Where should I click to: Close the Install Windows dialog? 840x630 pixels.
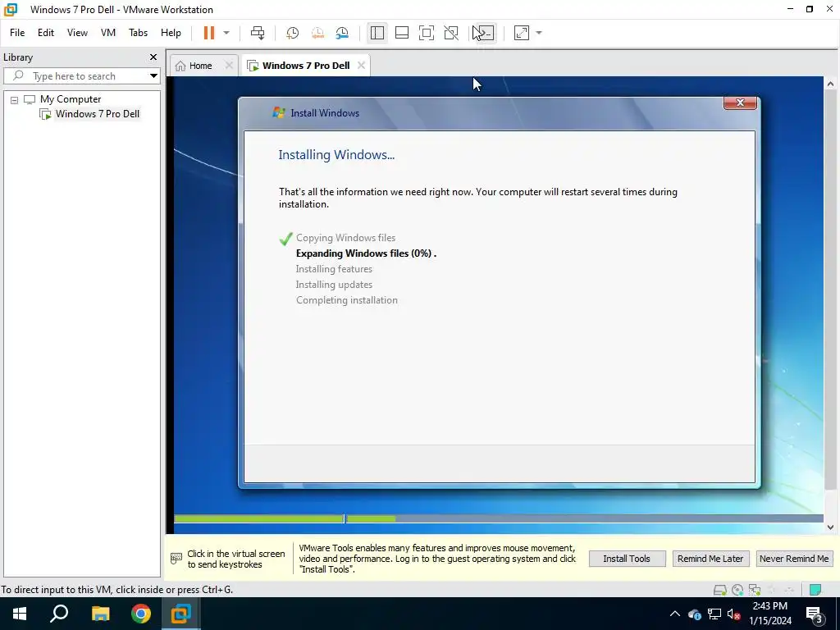click(x=740, y=103)
